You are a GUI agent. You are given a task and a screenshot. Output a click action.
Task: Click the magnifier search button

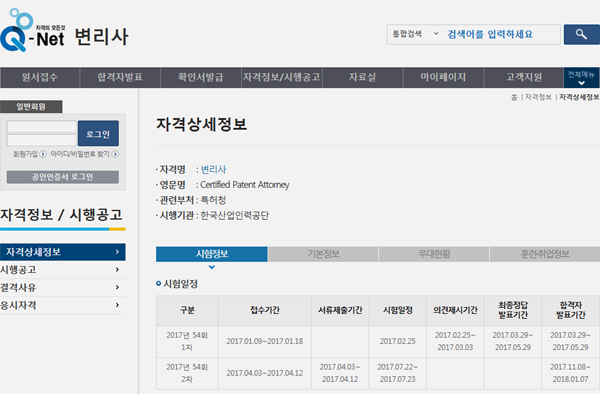[582, 34]
